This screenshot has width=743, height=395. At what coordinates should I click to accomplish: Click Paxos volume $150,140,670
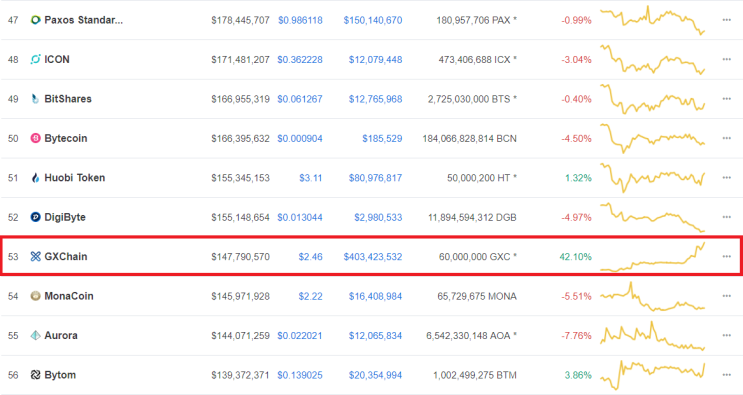[x=373, y=20]
